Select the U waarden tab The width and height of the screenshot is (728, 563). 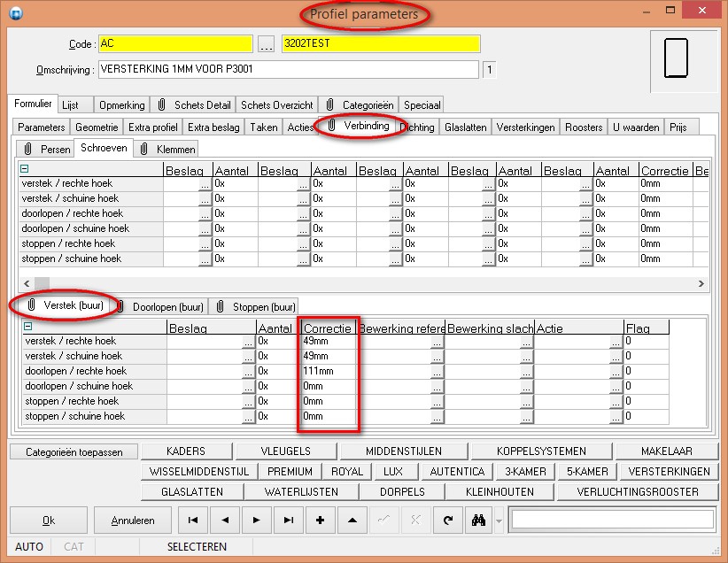(x=636, y=127)
